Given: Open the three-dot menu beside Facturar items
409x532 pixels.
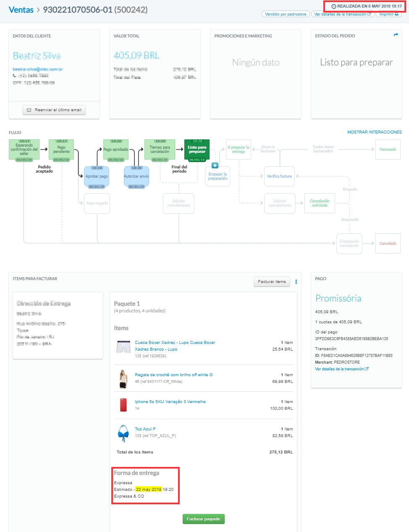Looking at the screenshot, I should pos(296,282).
